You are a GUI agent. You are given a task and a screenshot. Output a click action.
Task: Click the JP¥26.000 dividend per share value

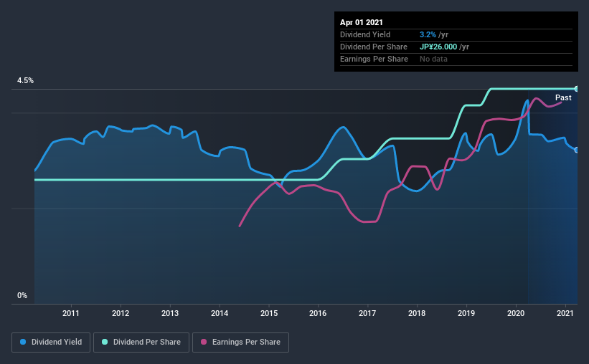pyautogui.click(x=438, y=47)
